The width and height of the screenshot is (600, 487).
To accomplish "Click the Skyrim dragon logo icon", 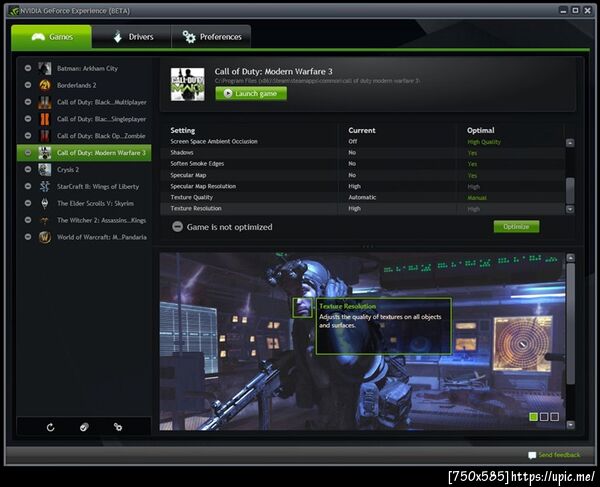I will [x=45, y=203].
